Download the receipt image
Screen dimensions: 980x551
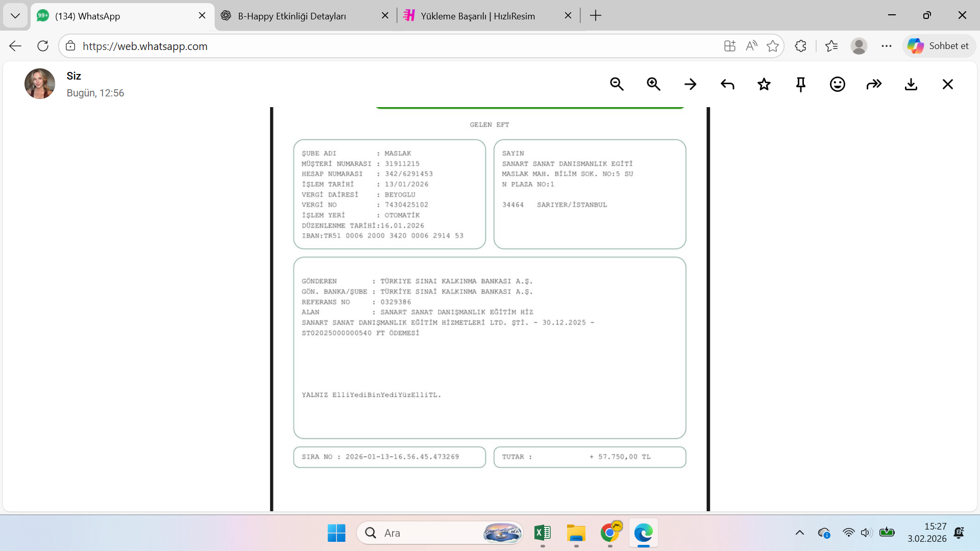[x=911, y=84]
